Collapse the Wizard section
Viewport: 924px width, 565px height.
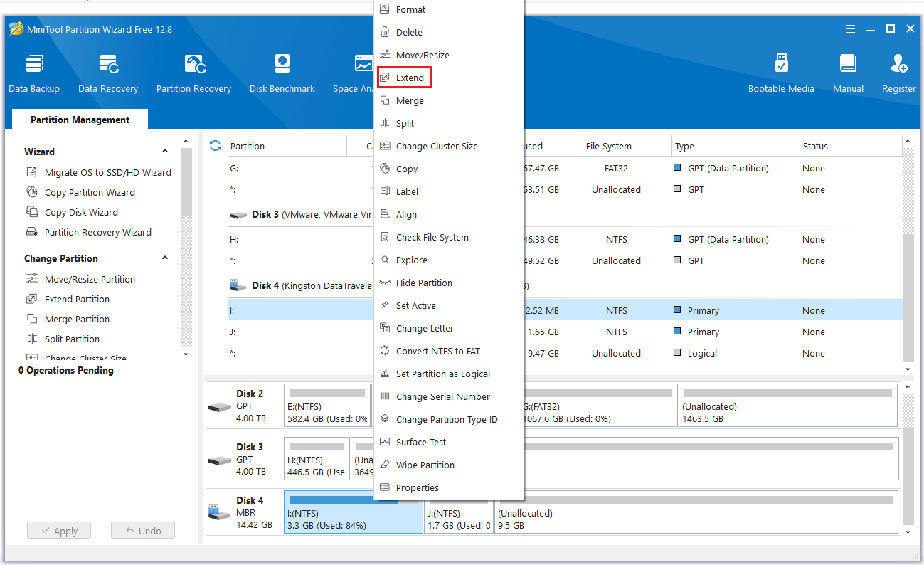click(165, 152)
